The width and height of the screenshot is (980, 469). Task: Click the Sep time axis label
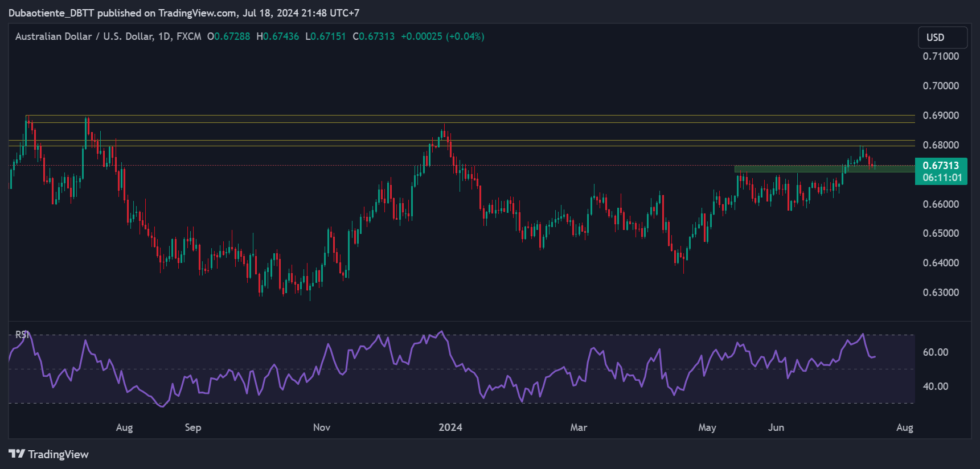[x=193, y=427]
